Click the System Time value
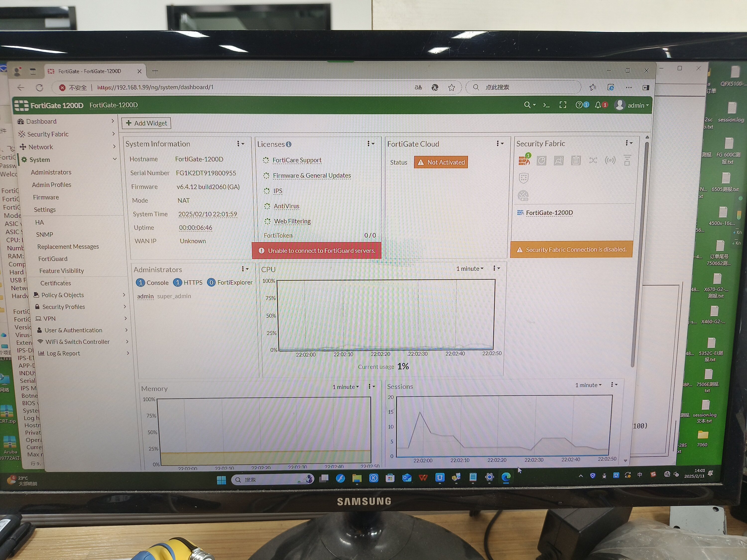Viewport: 747px width, 560px height. 208,214
